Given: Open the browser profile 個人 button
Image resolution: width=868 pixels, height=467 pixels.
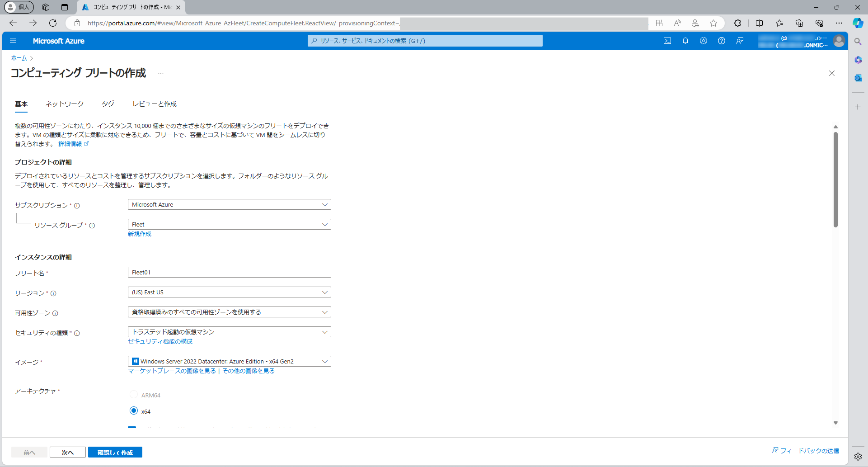Looking at the screenshot, I should tap(19, 7).
